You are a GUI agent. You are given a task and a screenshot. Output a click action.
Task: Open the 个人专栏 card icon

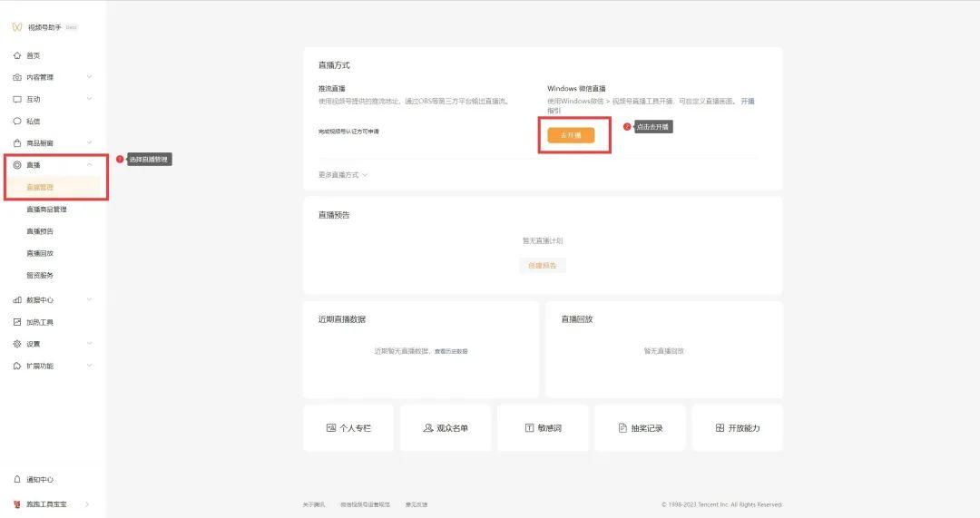331,428
